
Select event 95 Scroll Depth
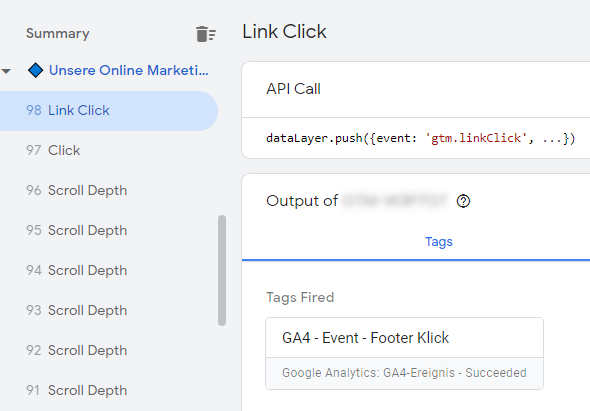tap(76, 230)
